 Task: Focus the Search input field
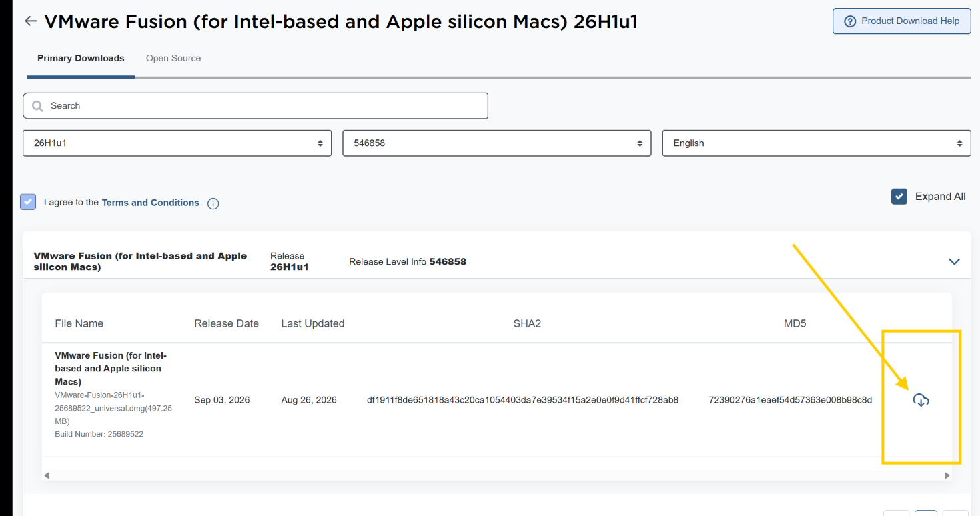[x=256, y=106]
